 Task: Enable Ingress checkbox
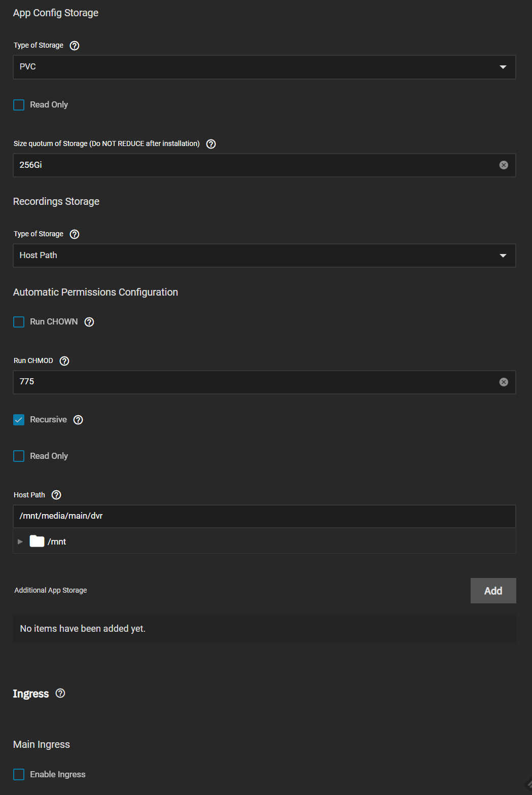click(x=19, y=774)
